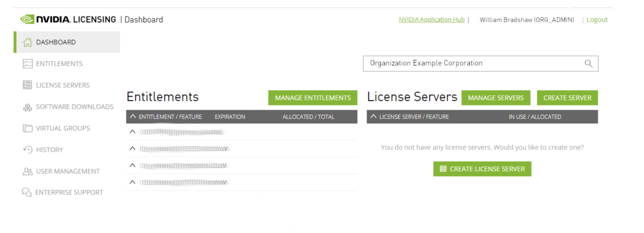Image resolution: width=644 pixels, height=233 pixels.
Task: Collapse the second entitlement row
Action: tap(132, 149)
